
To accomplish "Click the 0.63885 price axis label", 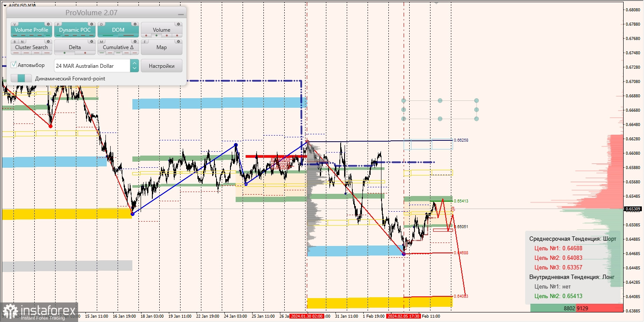I will (633, 311).
